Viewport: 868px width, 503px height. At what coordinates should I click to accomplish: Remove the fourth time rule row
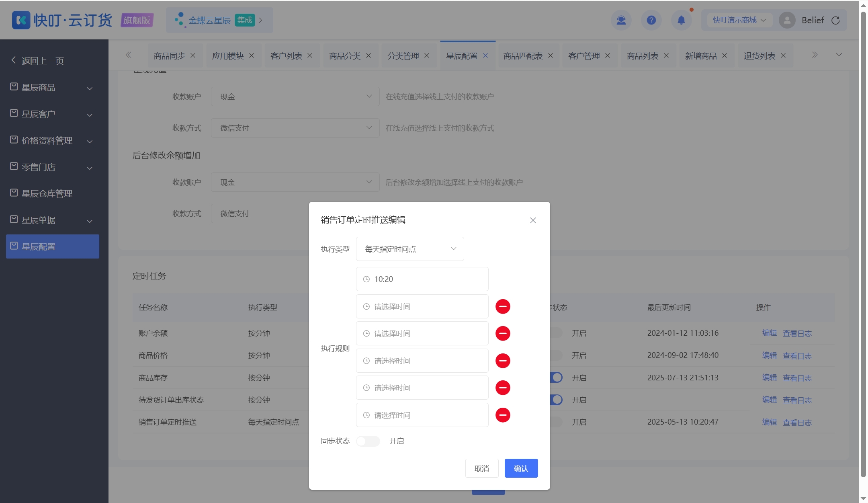(503, 361)
